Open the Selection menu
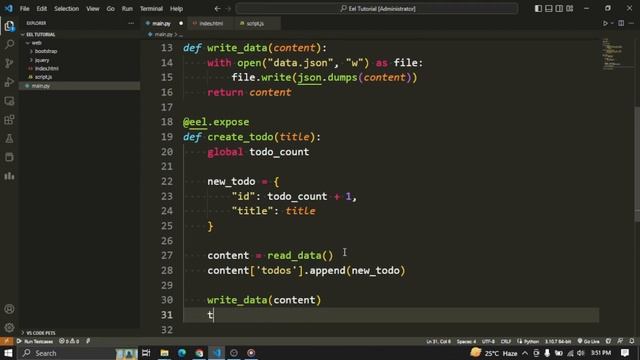 (x=67, y=9)
